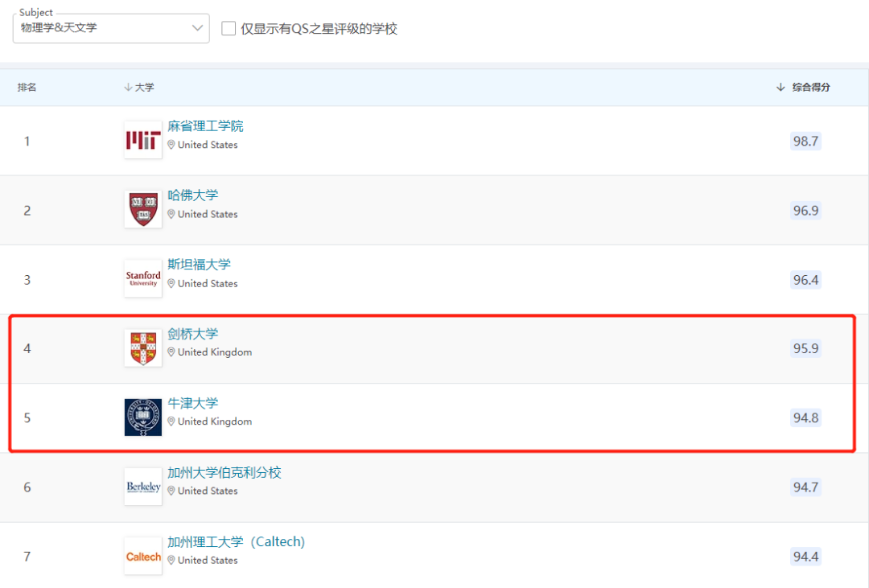
Task: Click the United States text under 加州理工大学
Action: [208, 560]
